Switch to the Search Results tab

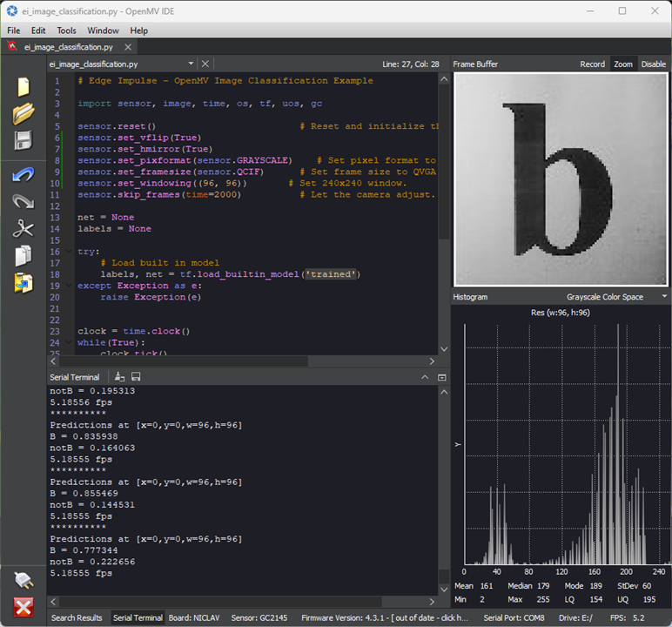click(77, 617)
